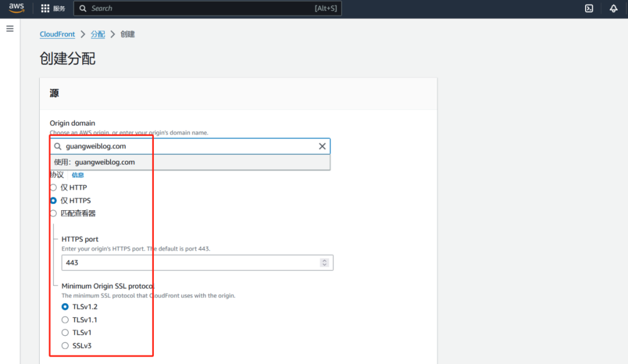Open the AWS console home logo
This screenshot has width=628, height=364.
[x=17, y=8]
